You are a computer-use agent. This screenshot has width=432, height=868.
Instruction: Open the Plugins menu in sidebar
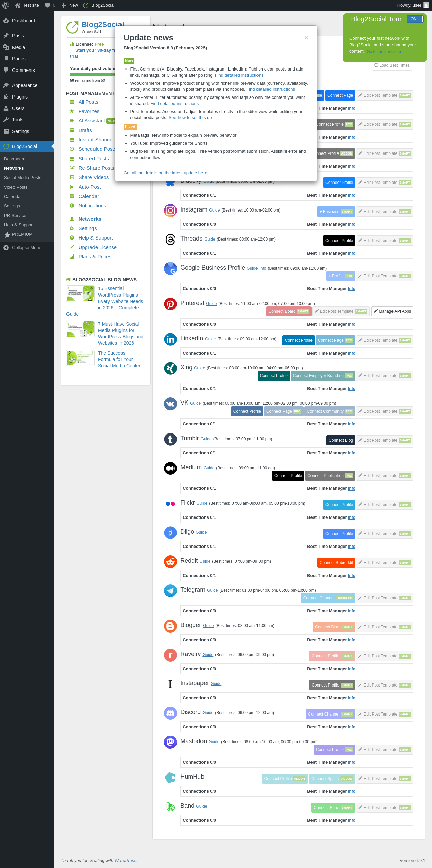[x=27, y=97]
